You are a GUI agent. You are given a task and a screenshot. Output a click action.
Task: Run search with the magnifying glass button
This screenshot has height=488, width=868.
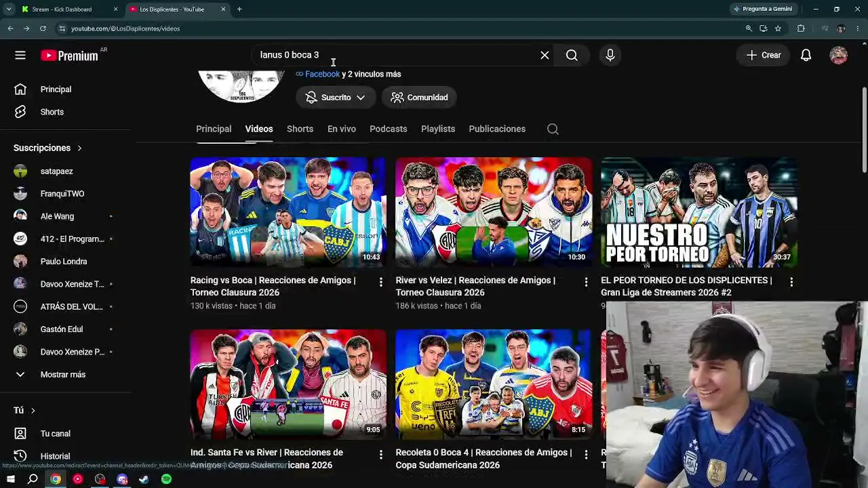(572, 55)
